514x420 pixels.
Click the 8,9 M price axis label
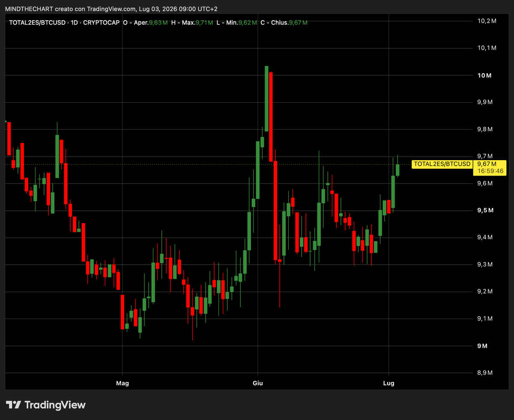pos(485,373)
